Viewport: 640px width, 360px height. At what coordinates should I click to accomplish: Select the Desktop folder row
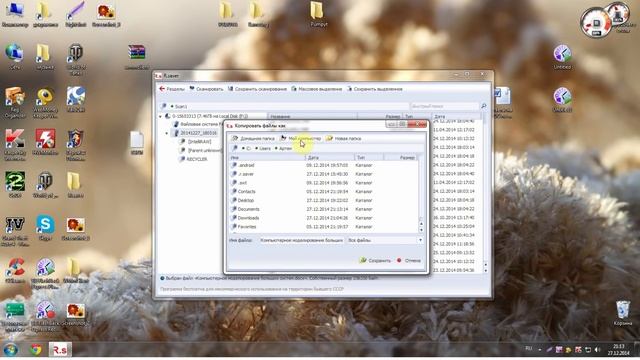tap(324, 200)
